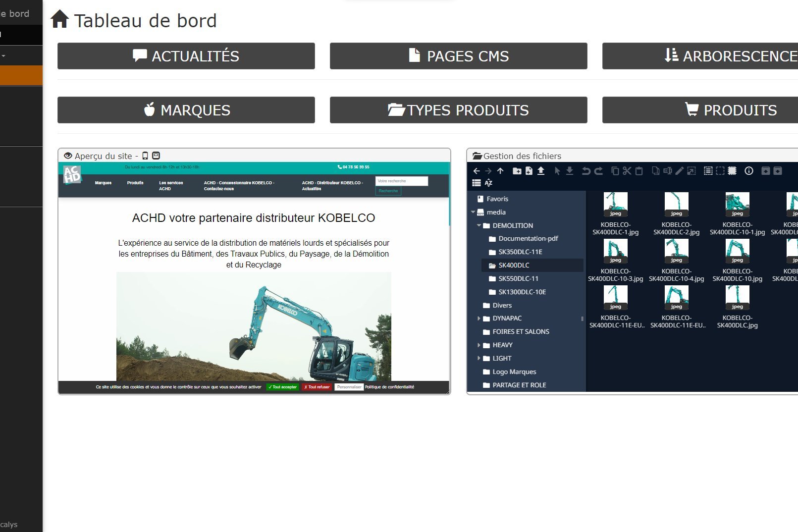The image size is (798, 532).
Task: Open the ACTUALITÉS section
Action: click(186, 56)
